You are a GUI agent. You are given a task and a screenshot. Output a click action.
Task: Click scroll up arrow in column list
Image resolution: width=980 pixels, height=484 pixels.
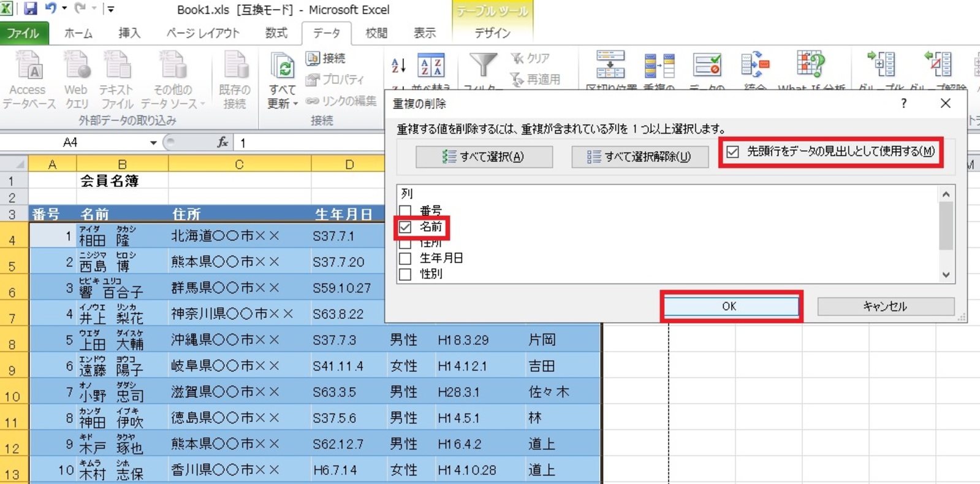946,194
